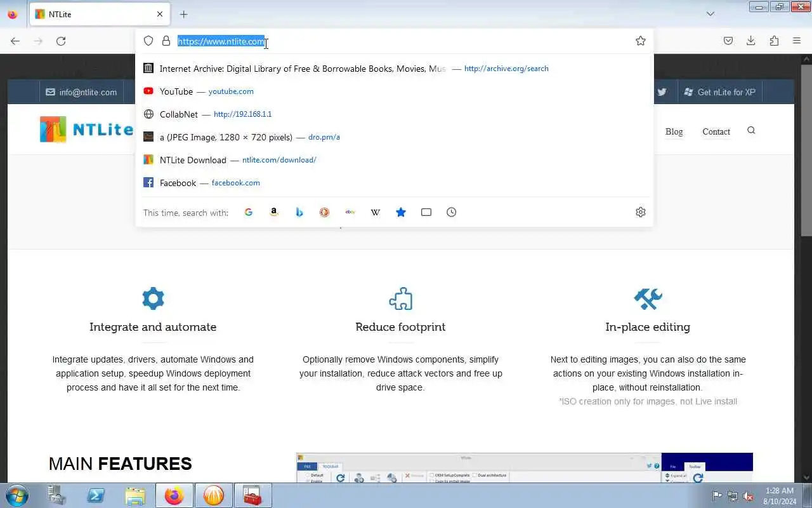Image resolution: width=812 pixels, height=508 pixels.
Task: Open the Extensions puzzle icon
Action: tap(774, 41)
